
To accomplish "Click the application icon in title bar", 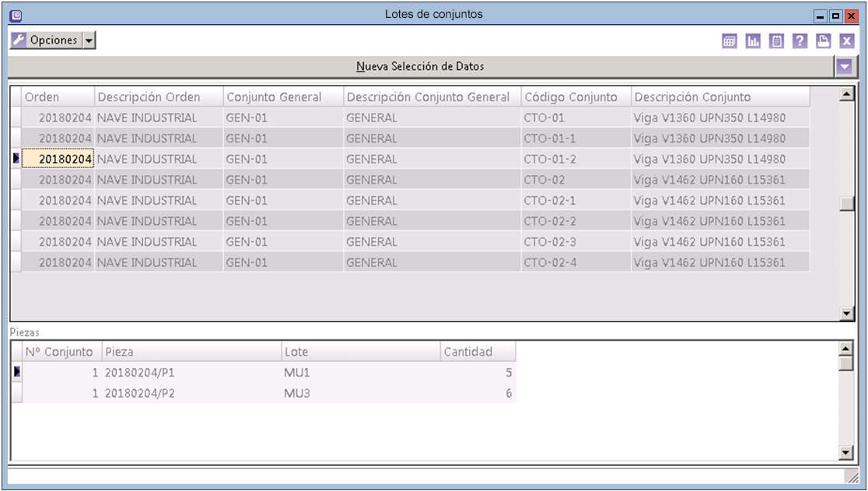I will (16, 15).
